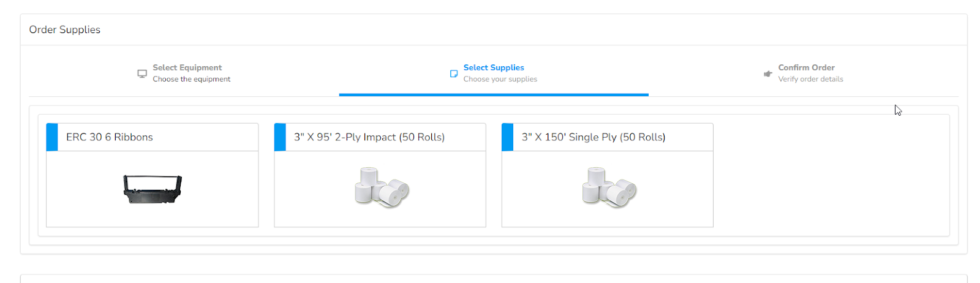Click the blue active-step progress bar
980x283 pixels.
click(494, 95)
